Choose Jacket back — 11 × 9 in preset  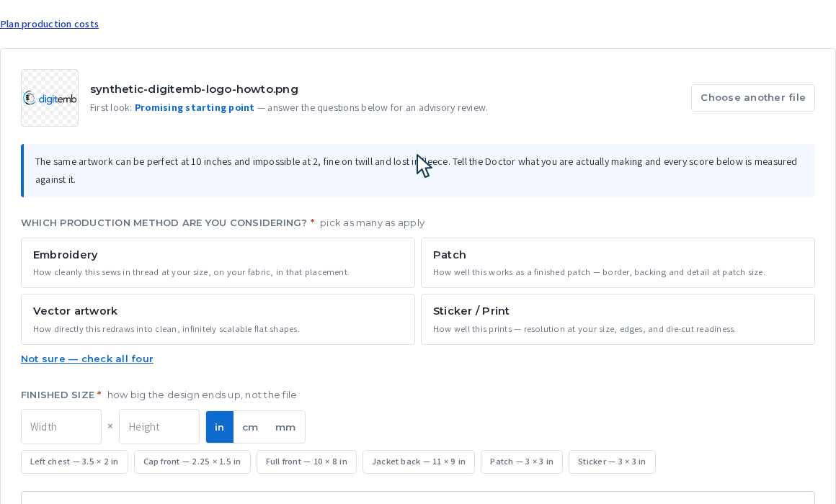click(419, 462)
